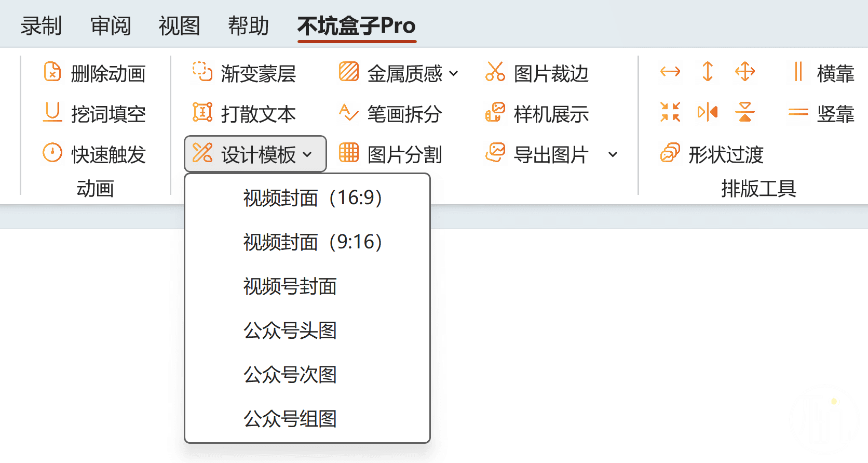868x463 pixels.
Task: Open the 设计模板 dropdown chevron
Action: (x=307, y=154)
